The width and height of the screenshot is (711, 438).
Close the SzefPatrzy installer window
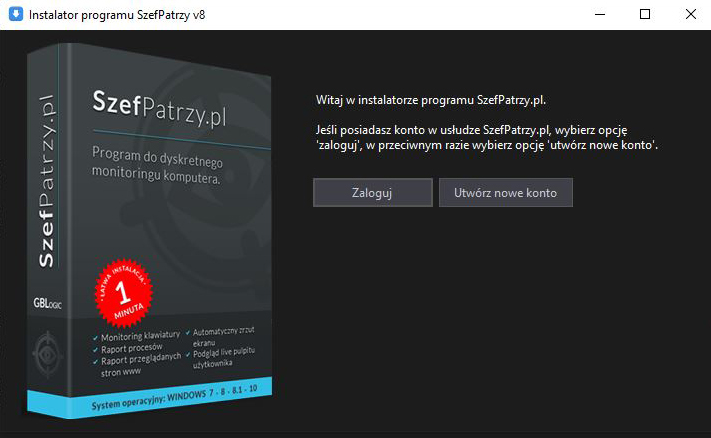coord(691,15)
